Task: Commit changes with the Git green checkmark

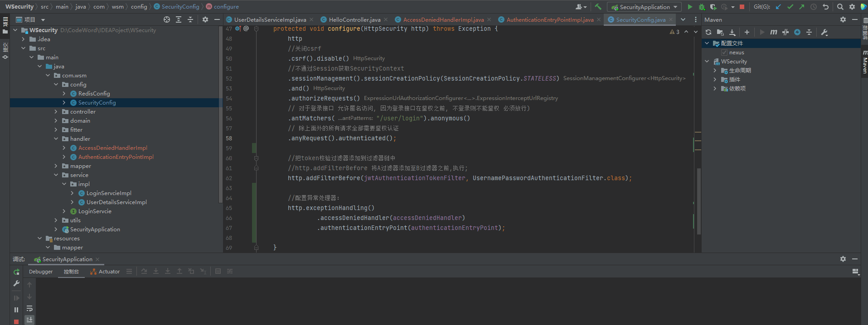Action: point(790,7)
